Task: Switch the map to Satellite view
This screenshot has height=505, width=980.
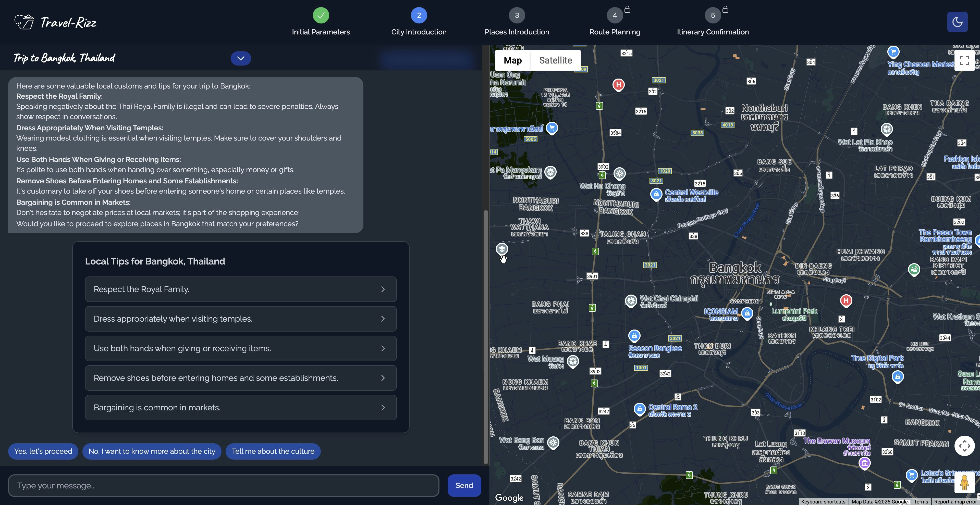Action: (555, 60)
